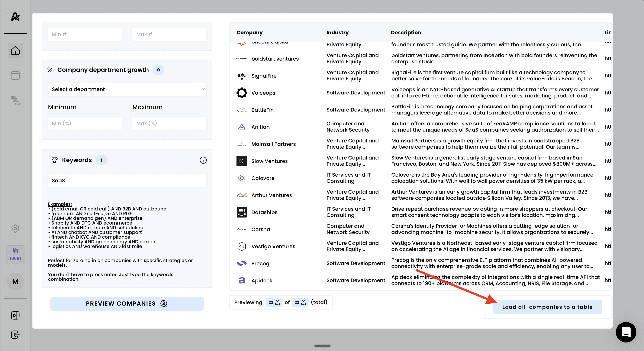Screen dimensions: 644x351
Task: Click the 16681 credits counter
Action: (x=15, y=254)
